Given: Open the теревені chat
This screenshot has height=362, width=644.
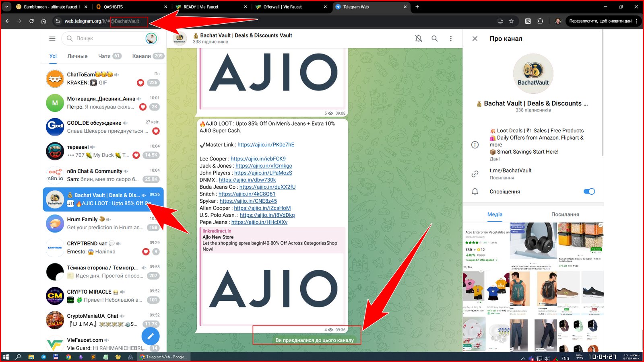Looking at the screenshot, I should pos(103,151).
